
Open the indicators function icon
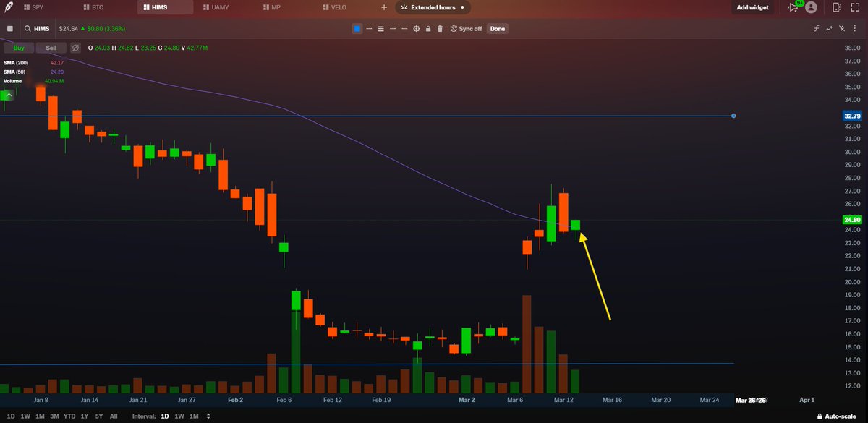[x=817, y=29]
